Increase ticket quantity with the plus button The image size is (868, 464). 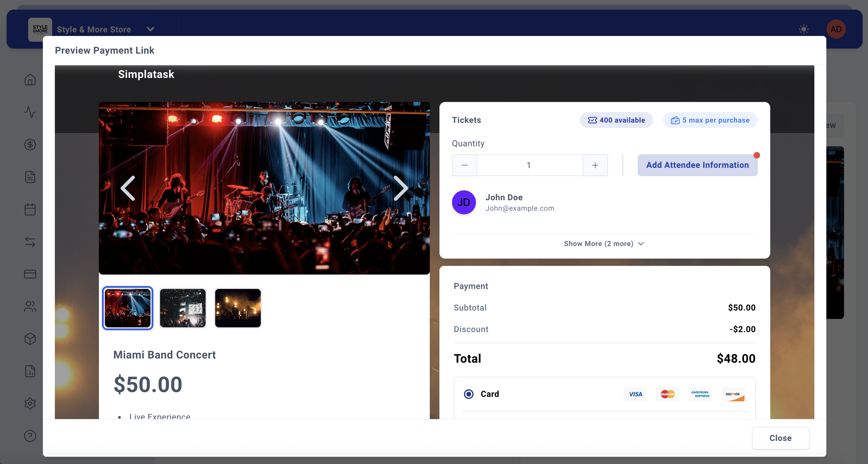click(x=595, y=165)
